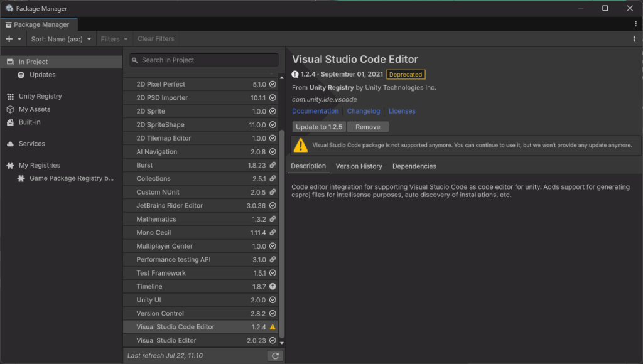Switch to the Version History tab
The height and width of the screenshot is (364, 643).
[x=359, y=166]
